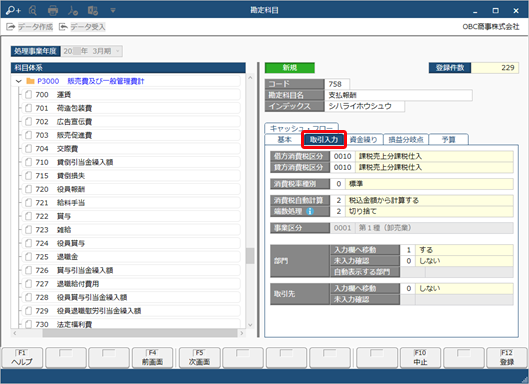Image resolution: width=529 pixels, height=384 pixels.
Task: Click the F12 登録 function key button
Action: 507,358
